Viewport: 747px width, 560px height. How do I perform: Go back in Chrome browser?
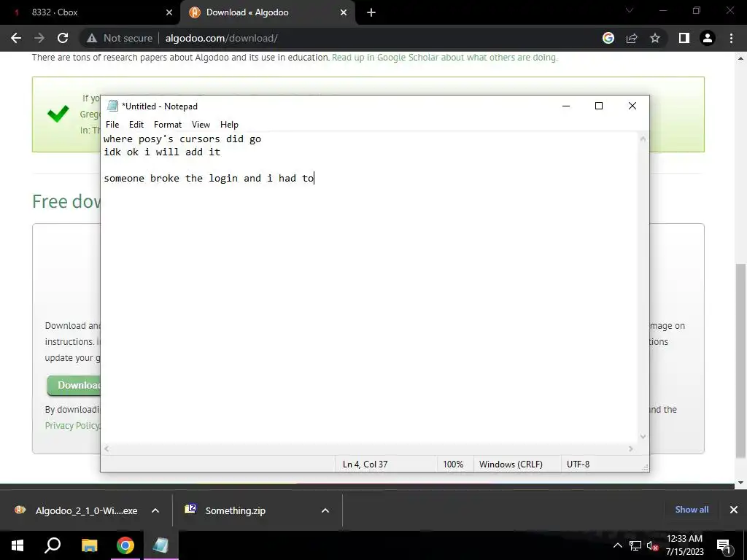pyautogui.click(x=16, y=38)
